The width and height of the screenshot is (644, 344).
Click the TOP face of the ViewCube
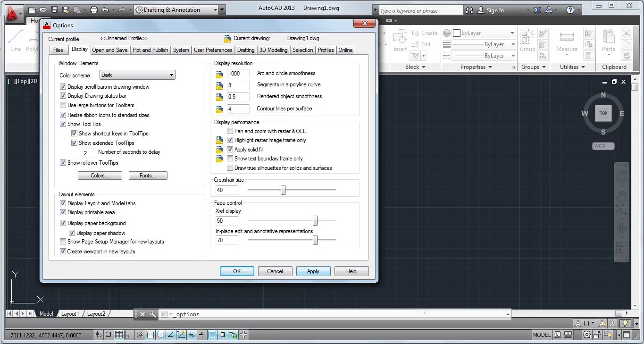(x=603, y=113)
